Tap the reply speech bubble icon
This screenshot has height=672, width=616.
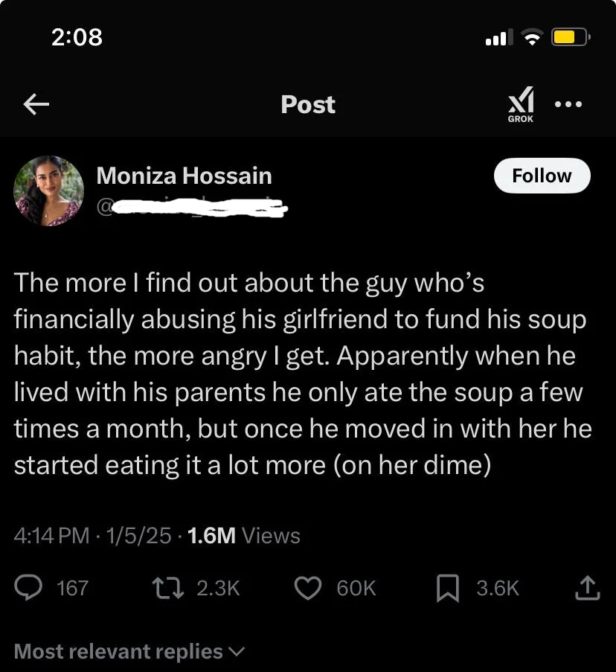(28, 588)
